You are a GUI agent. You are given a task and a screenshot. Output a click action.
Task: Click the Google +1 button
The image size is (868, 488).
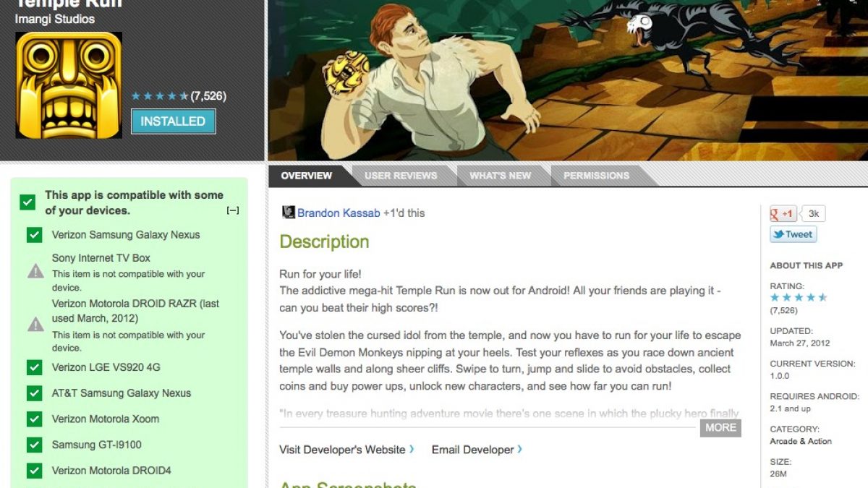[783, 213]
